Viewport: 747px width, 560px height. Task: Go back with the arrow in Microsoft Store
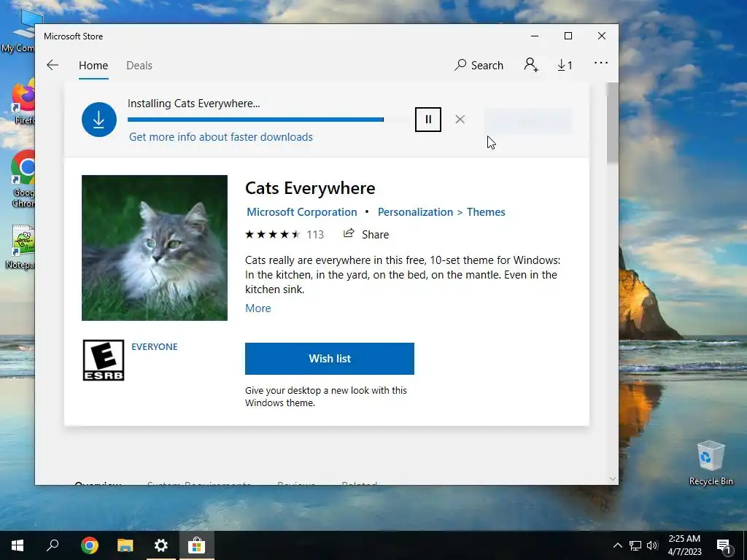pyautogui.click(x=53, y=65)
